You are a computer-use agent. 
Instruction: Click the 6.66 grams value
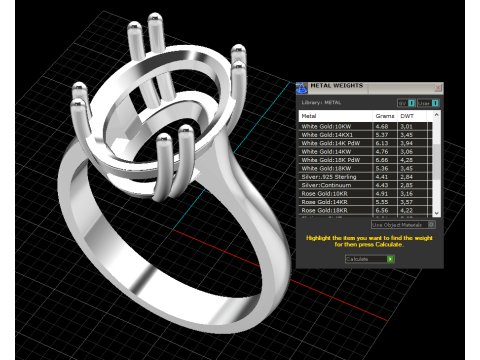(382, 160)
